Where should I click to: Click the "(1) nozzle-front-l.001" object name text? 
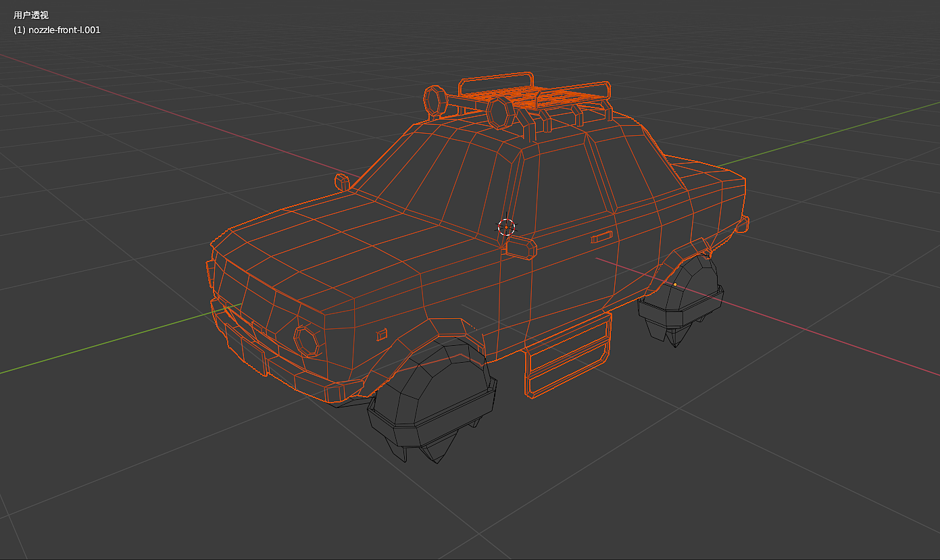[57, 30]
